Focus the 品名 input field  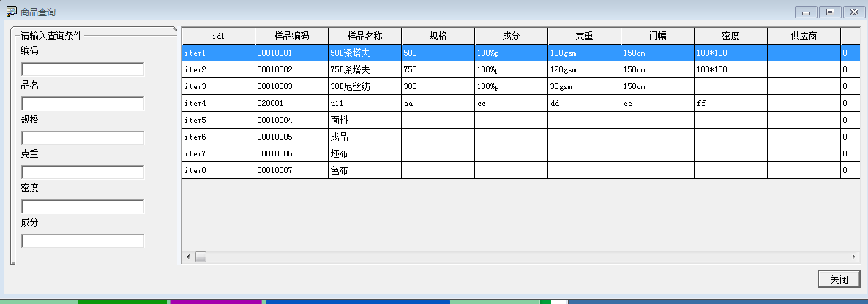coord(83,103)
